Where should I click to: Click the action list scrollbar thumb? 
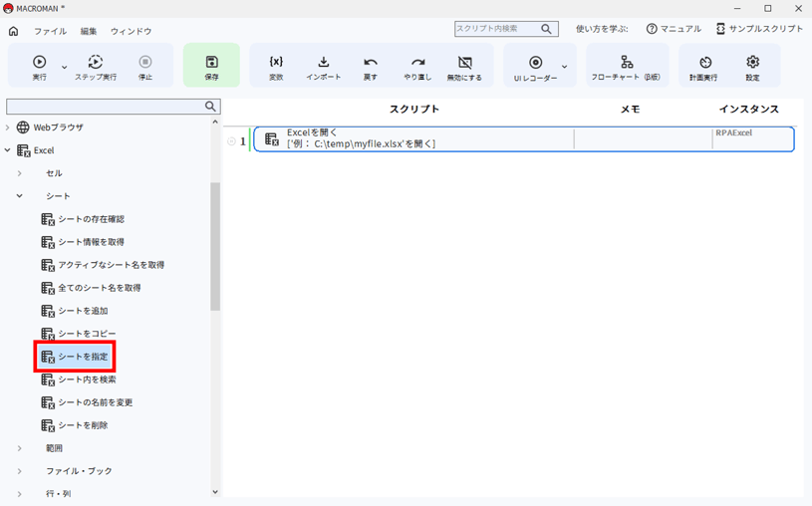215,247
